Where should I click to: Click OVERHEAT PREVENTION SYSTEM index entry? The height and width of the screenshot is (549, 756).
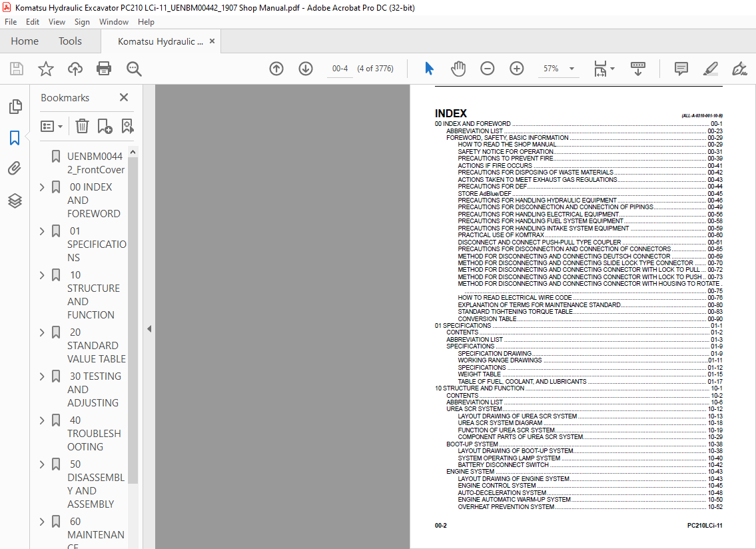click(x=506, y=506)
